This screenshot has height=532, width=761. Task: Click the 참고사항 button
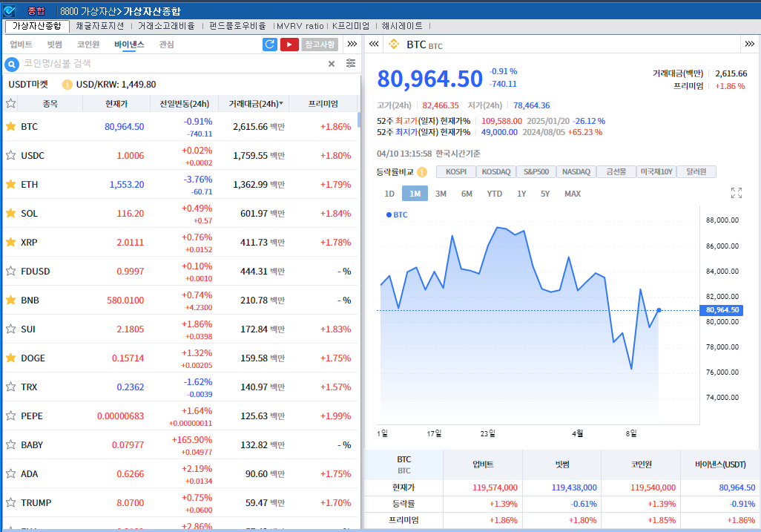coord(320,45)
